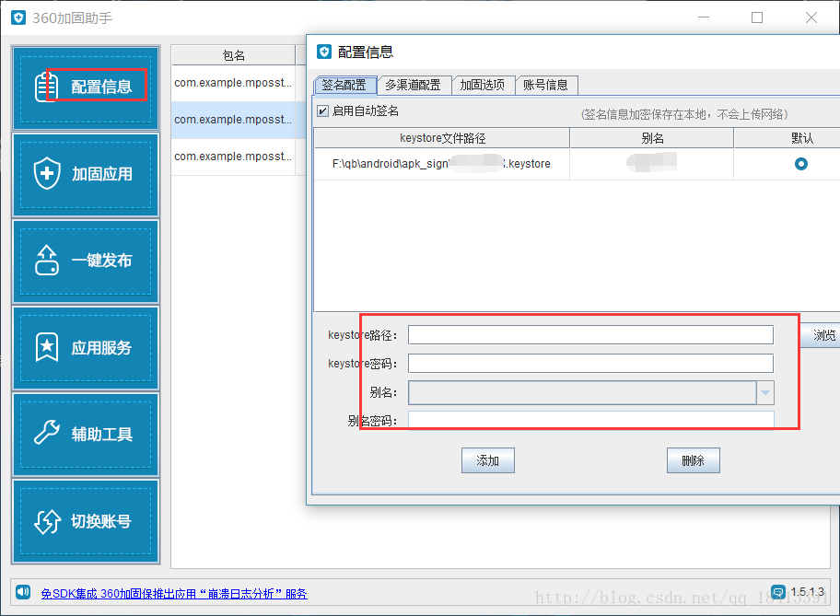Open 应用服务 sidebar button
The height and width of the screenshot is (616, 840).
coord(86,348)
